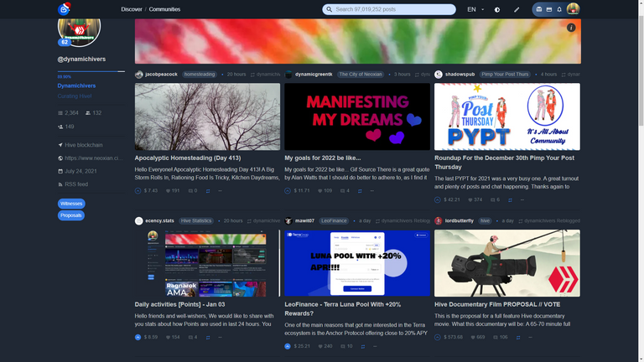
Task: Open the more menu on LeoFinance Terra Luna post
Action: 375,346
